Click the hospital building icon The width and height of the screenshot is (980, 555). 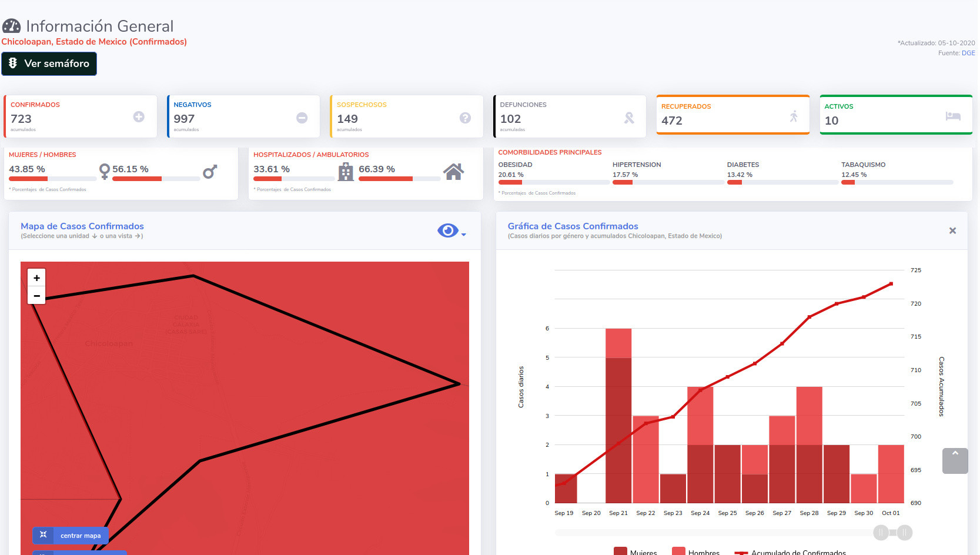(x=346, y=172)
